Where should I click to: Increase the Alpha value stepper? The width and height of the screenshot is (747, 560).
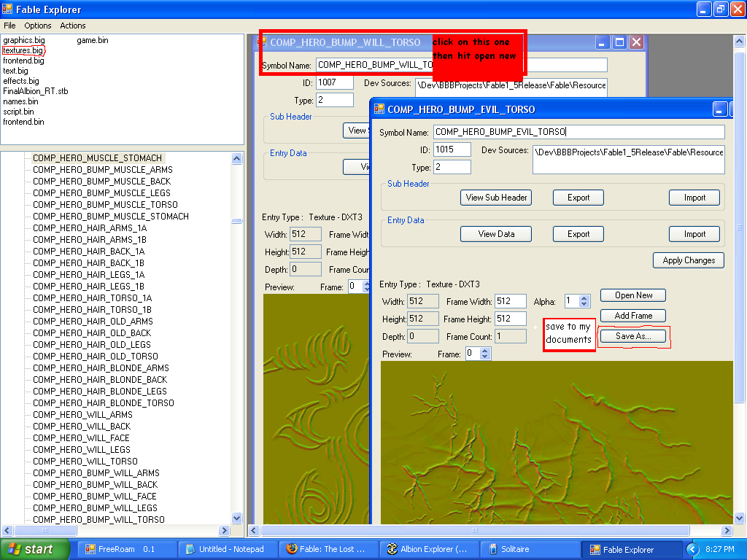click(x=584, y=297)
